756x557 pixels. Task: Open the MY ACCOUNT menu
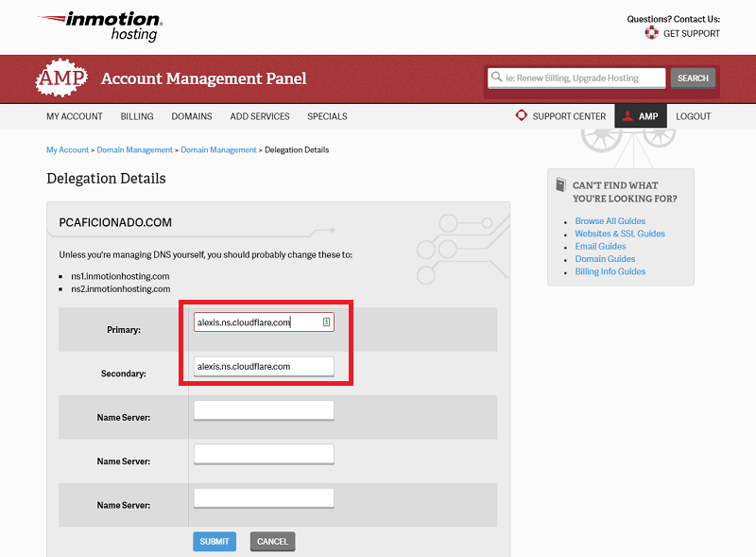tap(75, 116)
